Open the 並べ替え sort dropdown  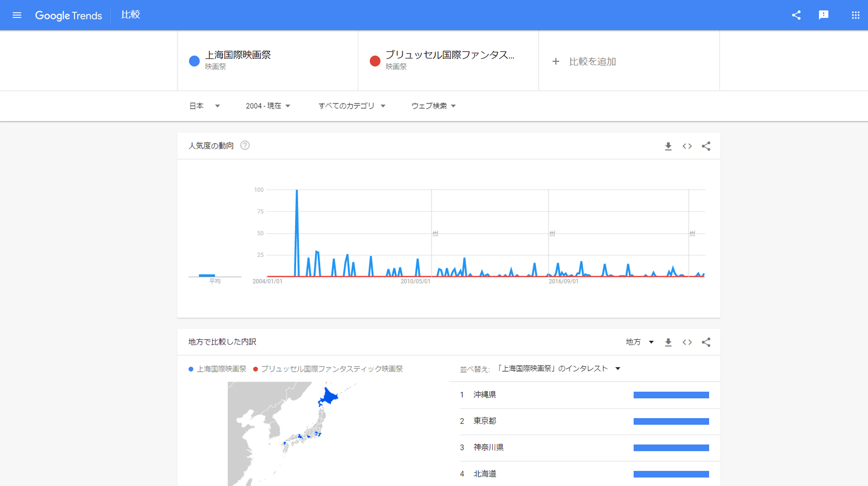pyautogui.click(x=559, y=369)
